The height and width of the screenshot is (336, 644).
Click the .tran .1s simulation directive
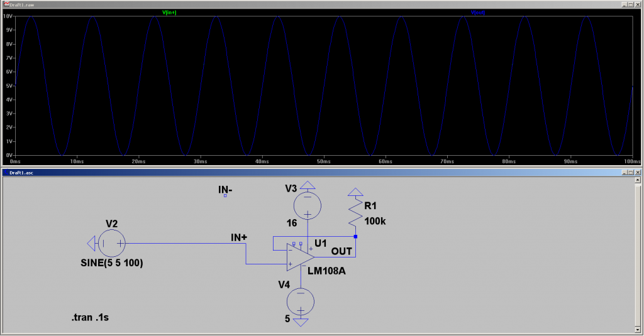pos(93,318)
